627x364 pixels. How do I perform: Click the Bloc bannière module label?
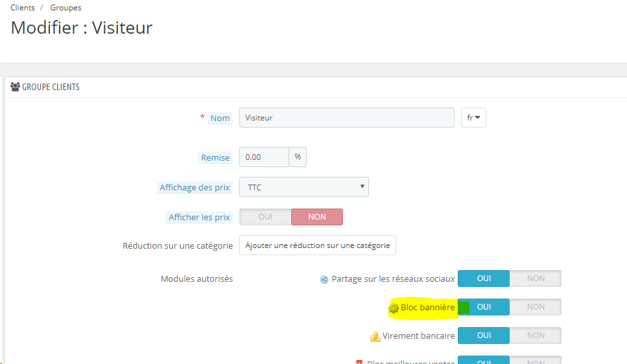click(x=428, y=307)
